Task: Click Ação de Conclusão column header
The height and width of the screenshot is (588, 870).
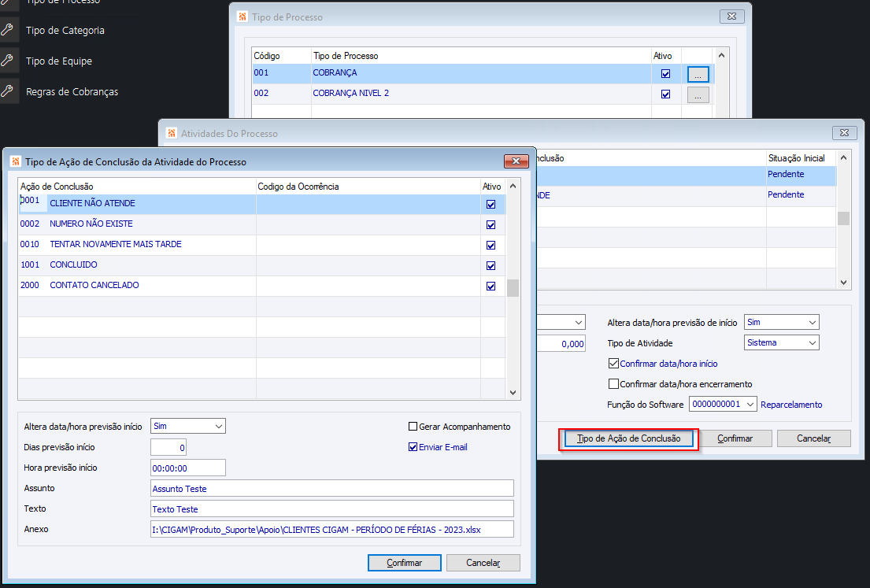Action: point(137,187)
